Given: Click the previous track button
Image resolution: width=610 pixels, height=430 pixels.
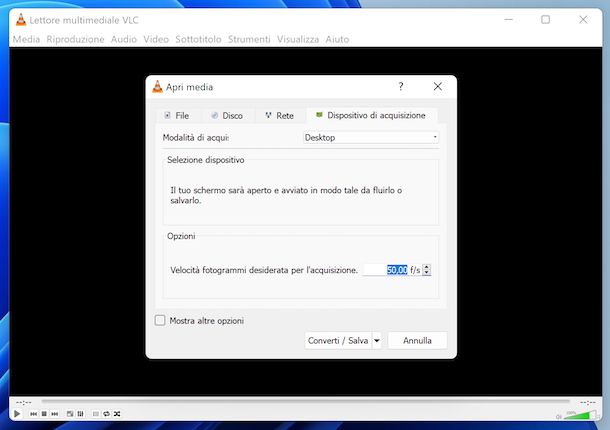Looking at the screenshot, I should [x=33, y=414].
